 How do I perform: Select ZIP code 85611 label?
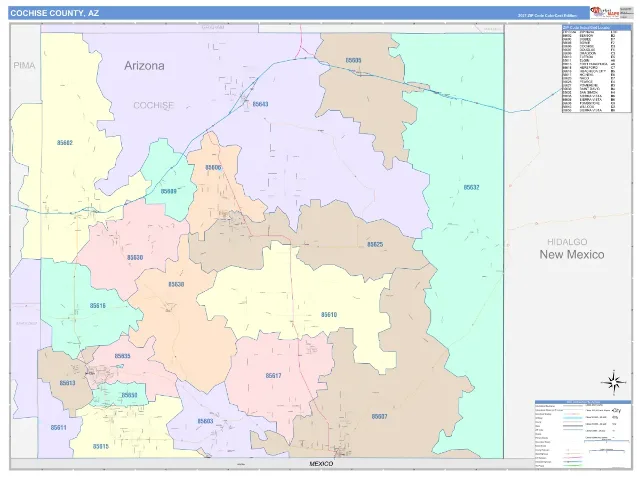click(x=58, y=428)
